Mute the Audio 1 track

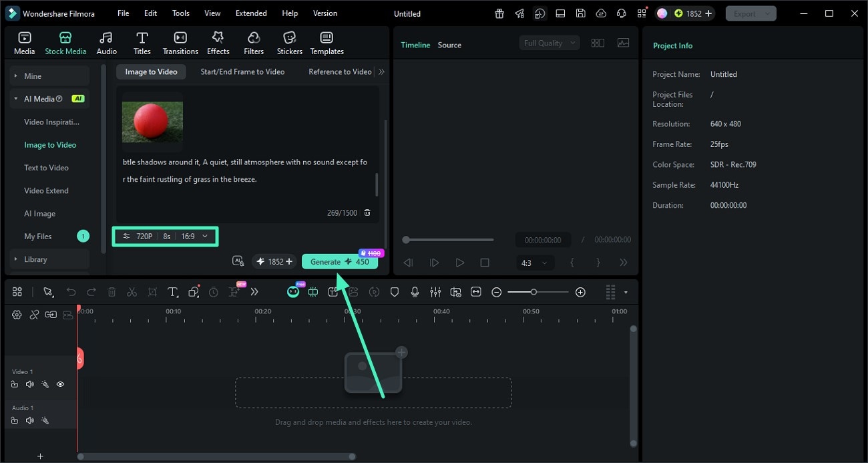(29, 420)
